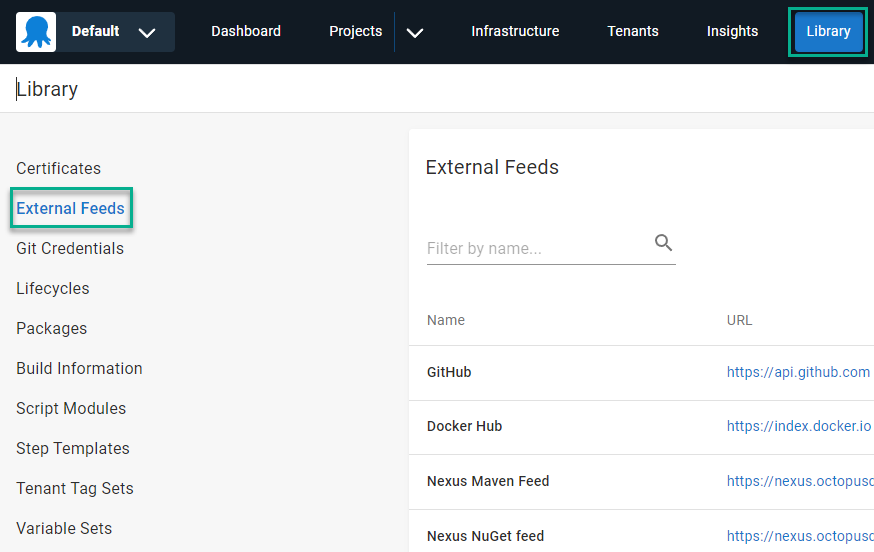Open the Nexus Maven Feed row
The width and height of the screenshot is (874, 552).
point(641,481)
